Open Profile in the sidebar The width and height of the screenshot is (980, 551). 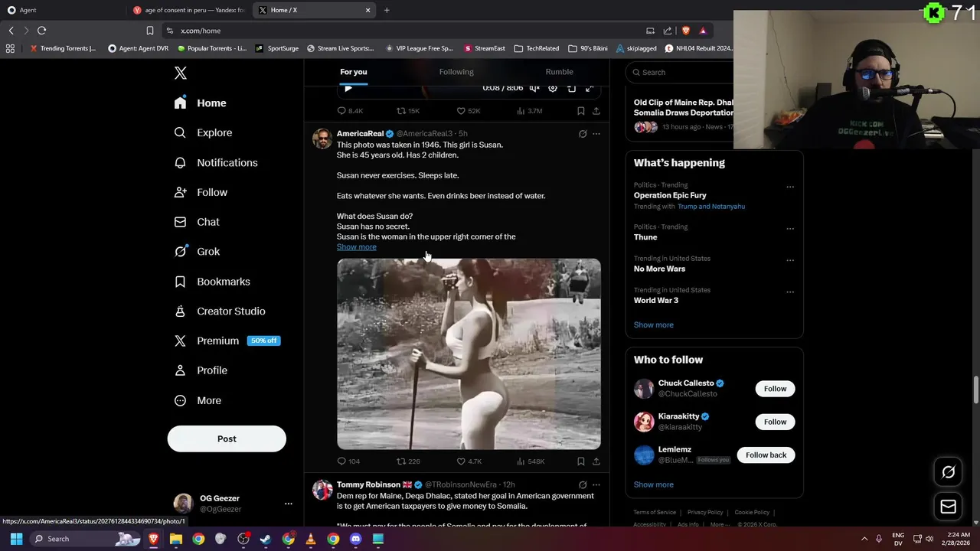pyautogui.click(x=201, y=370)
